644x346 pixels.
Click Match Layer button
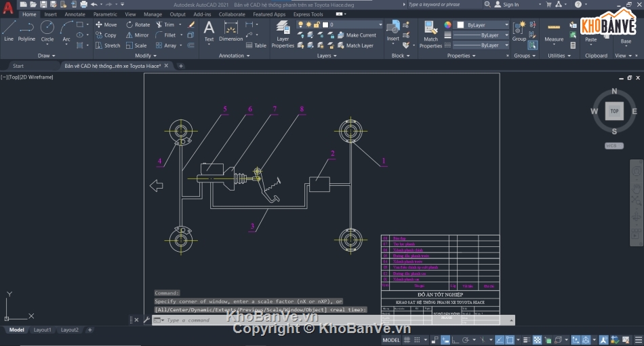[x=356, y=45]
